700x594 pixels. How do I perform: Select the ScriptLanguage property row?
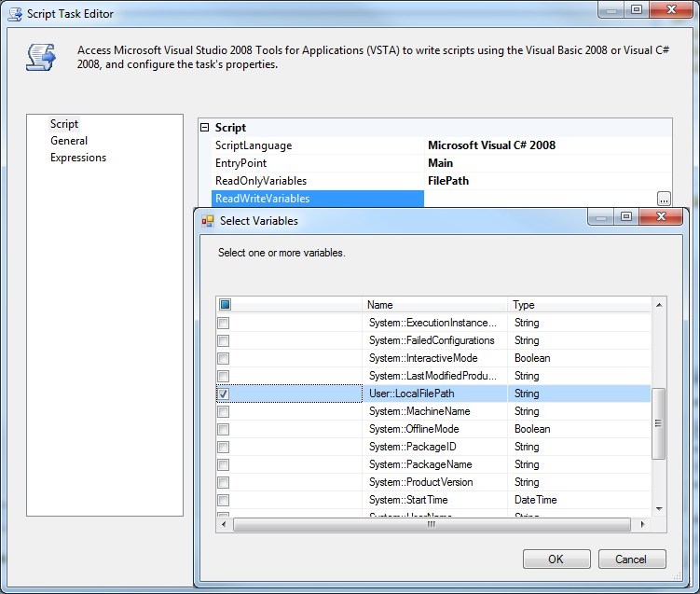(x=441, y=145)
